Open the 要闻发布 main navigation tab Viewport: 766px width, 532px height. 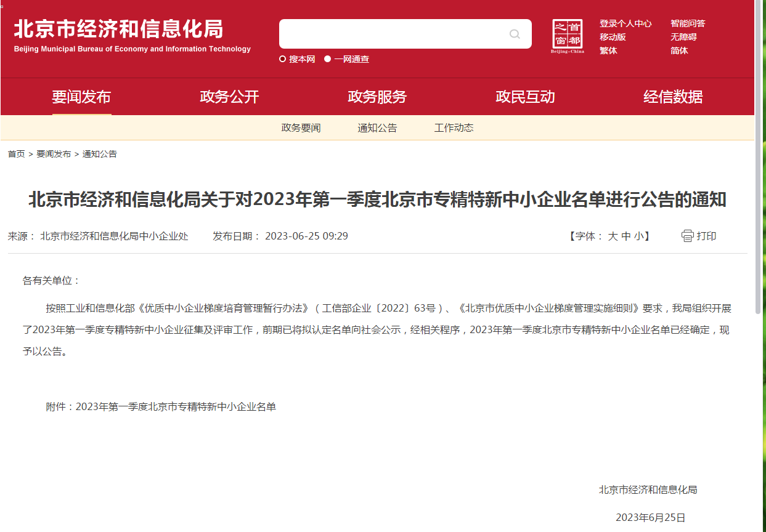click(81, 97)
